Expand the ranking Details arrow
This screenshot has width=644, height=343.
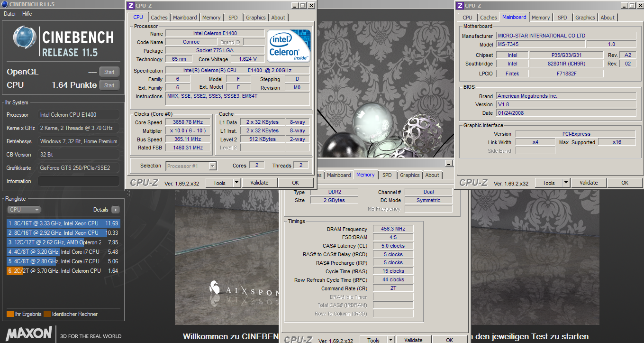pos(116,210)
